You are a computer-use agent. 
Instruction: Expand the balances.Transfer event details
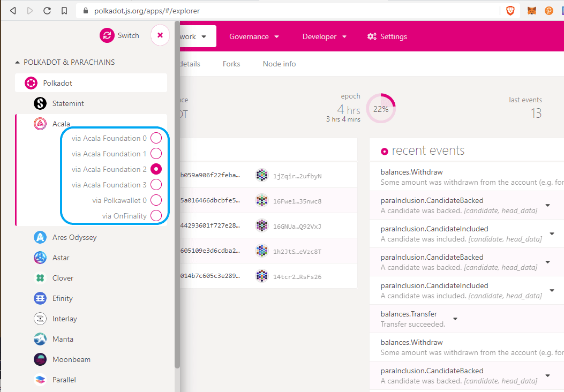[x=455, y=319]
